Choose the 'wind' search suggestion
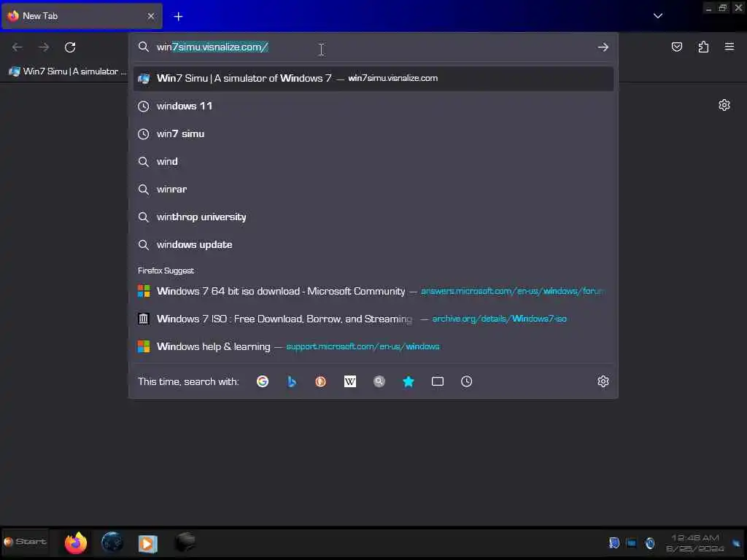Image resolution: width=747 pixels, height=560 pixels. 373,161
